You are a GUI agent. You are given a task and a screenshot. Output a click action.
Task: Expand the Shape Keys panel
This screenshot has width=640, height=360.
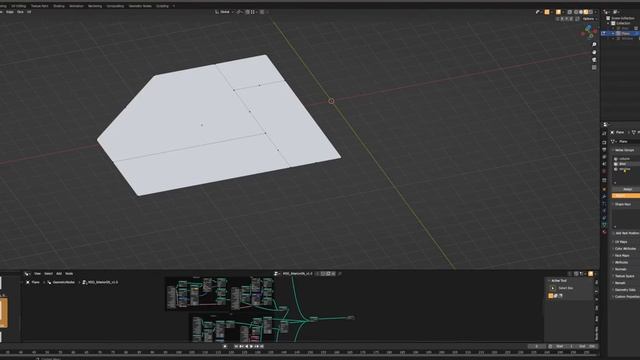[622, 204]
